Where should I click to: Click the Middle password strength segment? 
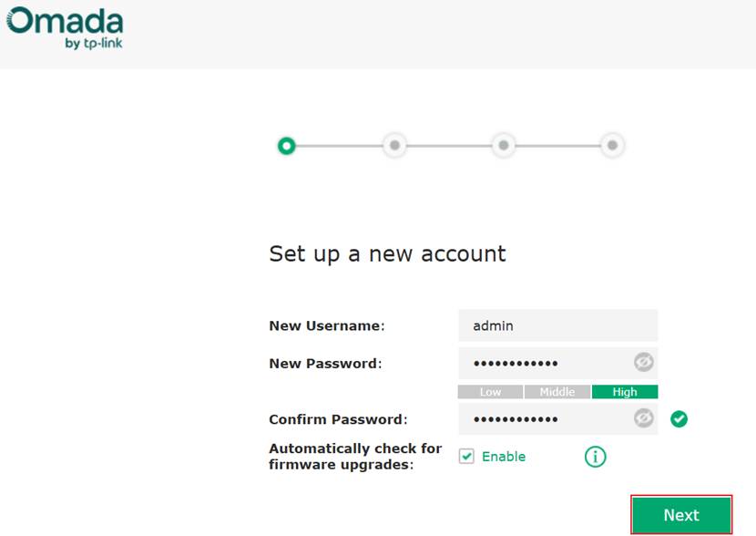(x=558, y=391)
